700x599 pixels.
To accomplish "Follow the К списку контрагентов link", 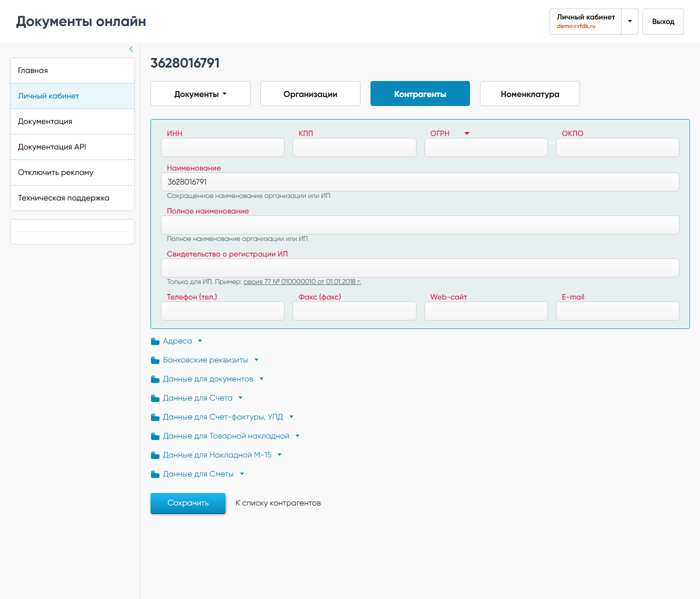I will pos(278,503).
